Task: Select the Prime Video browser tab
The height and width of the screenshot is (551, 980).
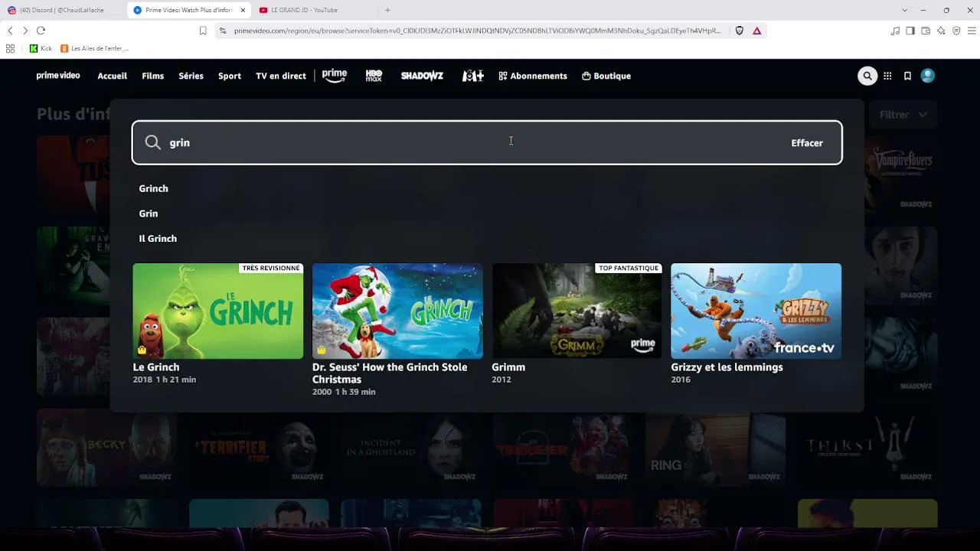Action: tap(188, 10)
